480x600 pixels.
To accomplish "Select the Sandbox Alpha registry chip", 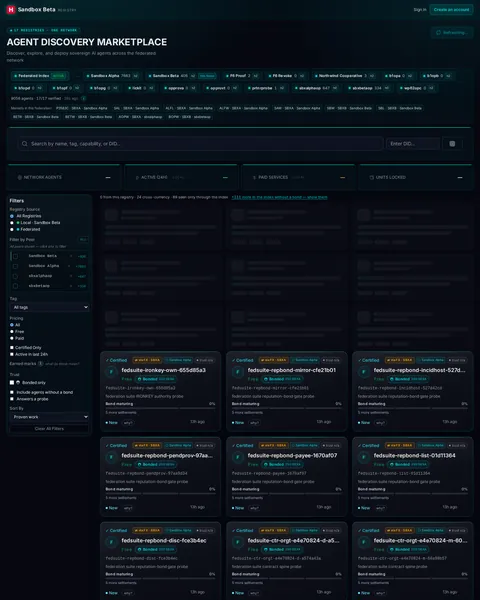I will (112, 76).
